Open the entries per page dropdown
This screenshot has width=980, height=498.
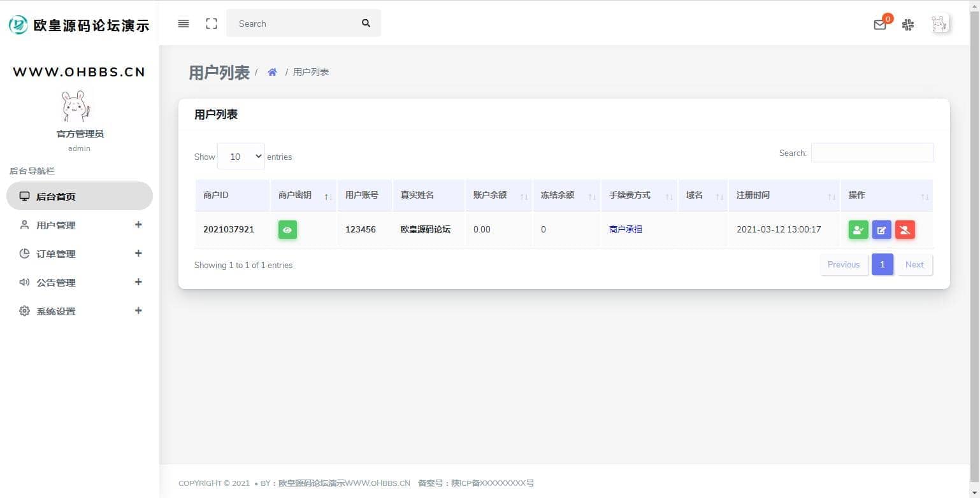point(241,157)
